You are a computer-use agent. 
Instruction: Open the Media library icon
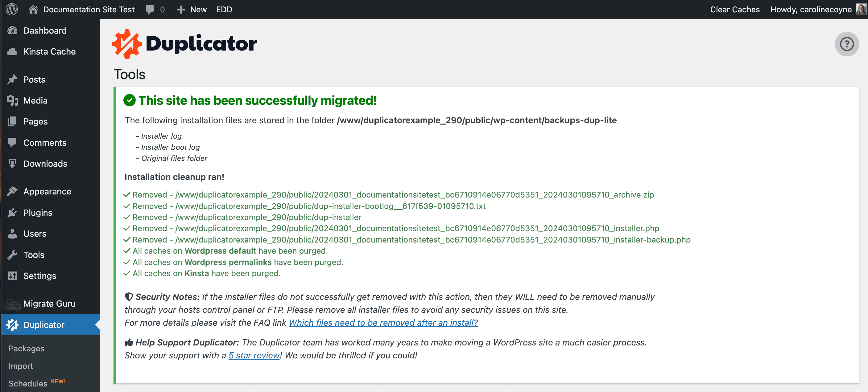pos(12,100)
